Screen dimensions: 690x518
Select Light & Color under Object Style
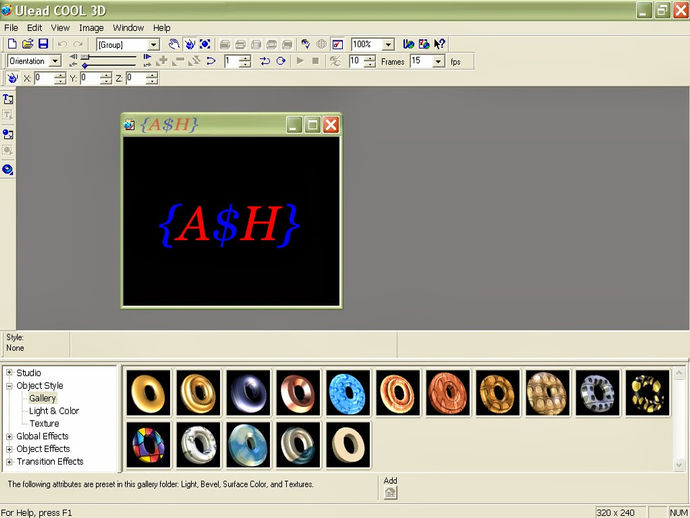54,411
